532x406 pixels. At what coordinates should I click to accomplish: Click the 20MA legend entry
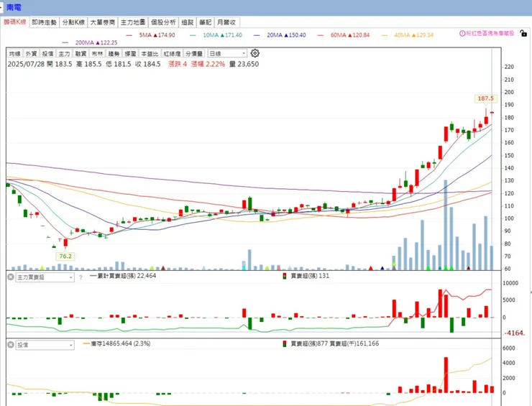280,35
